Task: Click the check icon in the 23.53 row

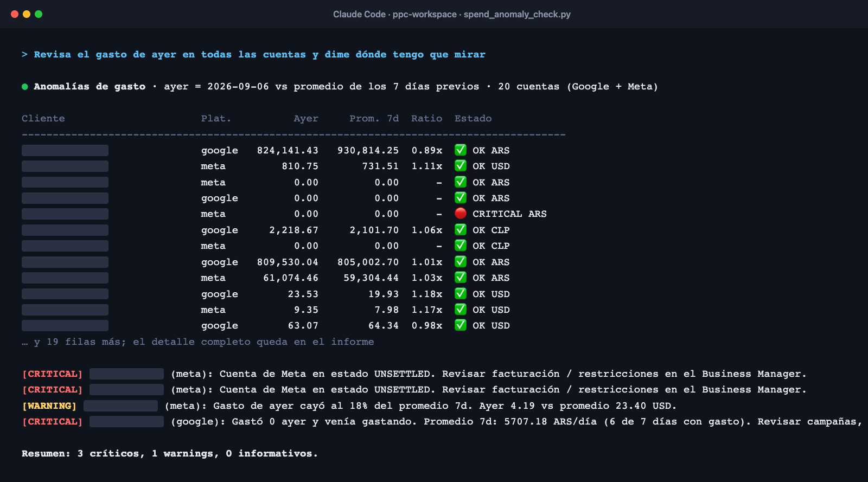Action: (x=461, y=294)
